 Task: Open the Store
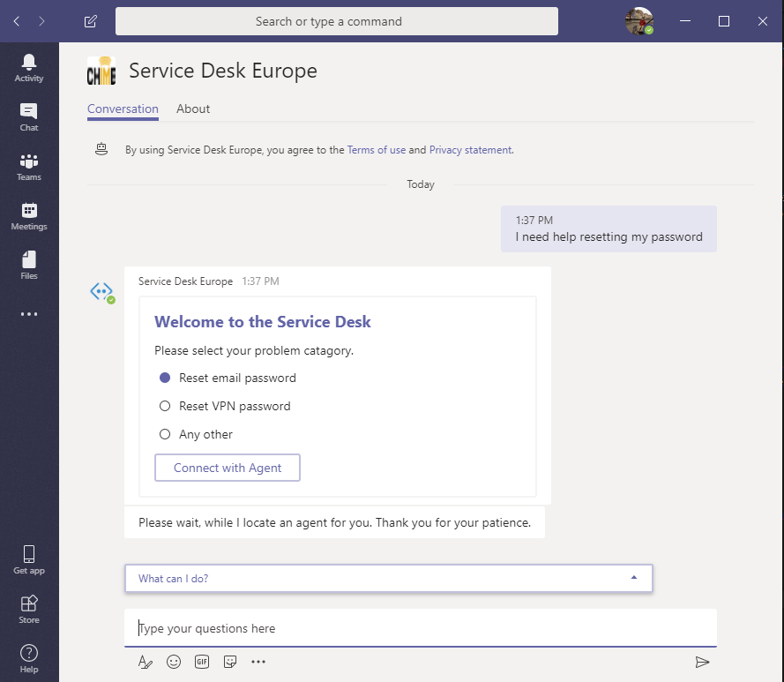[29, 610]
